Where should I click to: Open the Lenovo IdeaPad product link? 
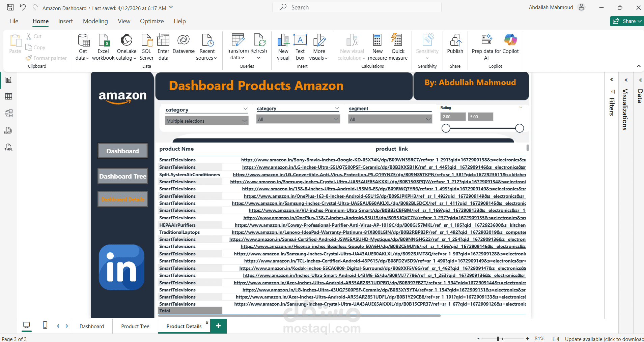pos(379,232)
